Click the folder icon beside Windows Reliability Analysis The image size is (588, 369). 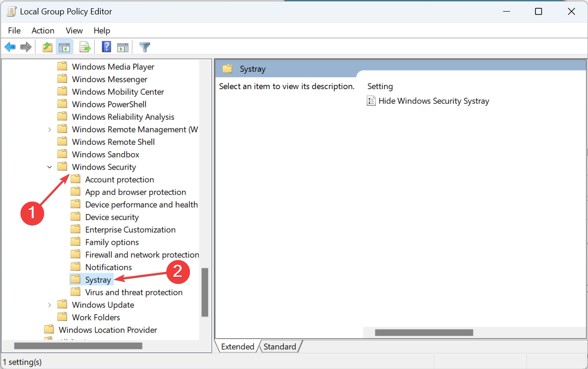[x=62, y=117]
